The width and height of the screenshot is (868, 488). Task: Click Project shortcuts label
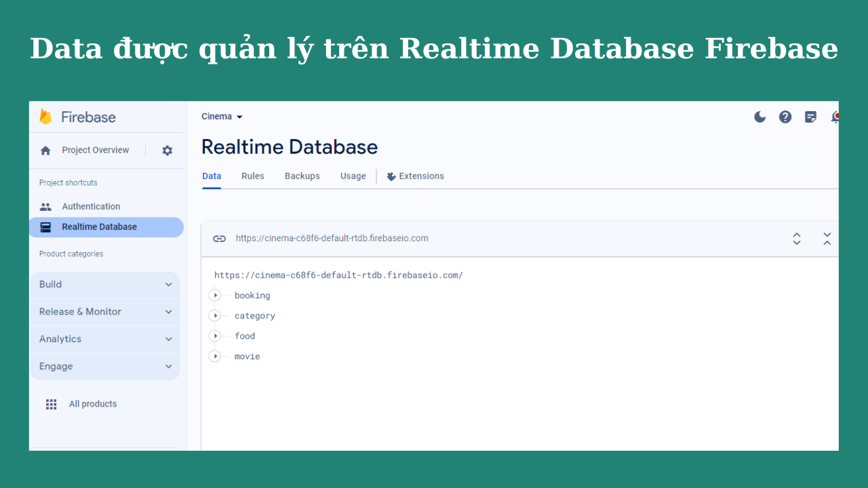tap(68, 183)
